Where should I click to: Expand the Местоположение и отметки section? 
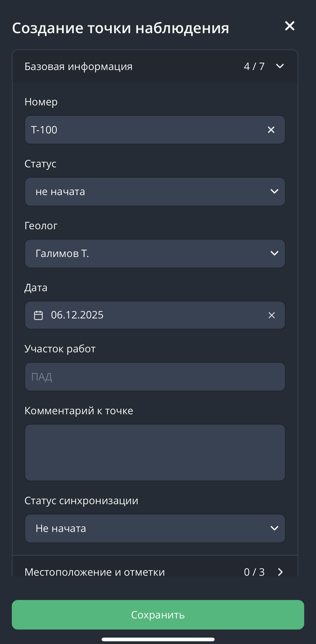pos(280,572)
